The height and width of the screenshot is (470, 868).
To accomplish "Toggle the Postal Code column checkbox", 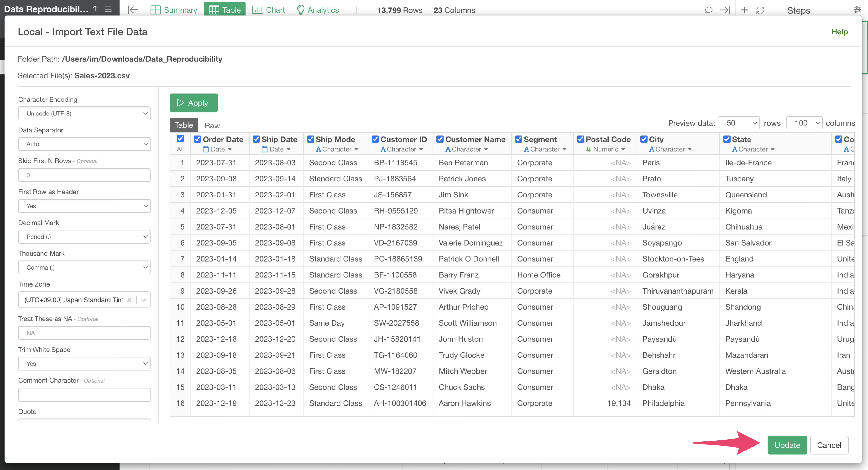I will click(x=580, y=139).
